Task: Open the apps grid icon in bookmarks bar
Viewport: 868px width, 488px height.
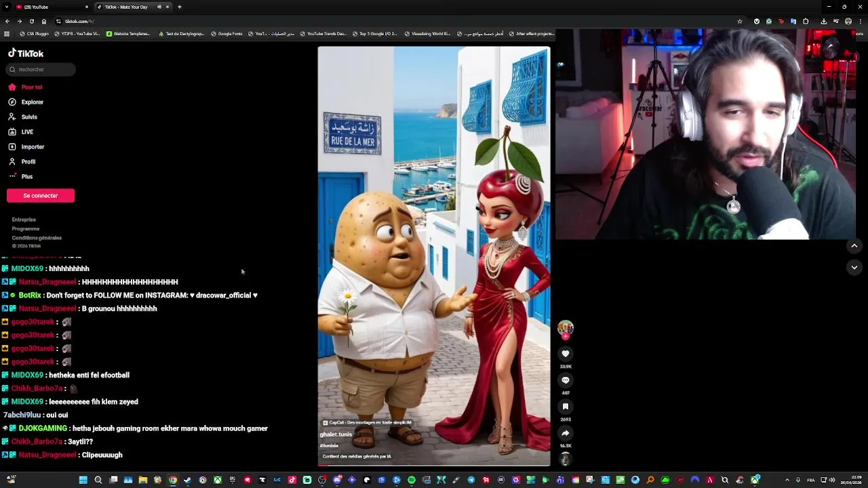Action: point(7,34)
